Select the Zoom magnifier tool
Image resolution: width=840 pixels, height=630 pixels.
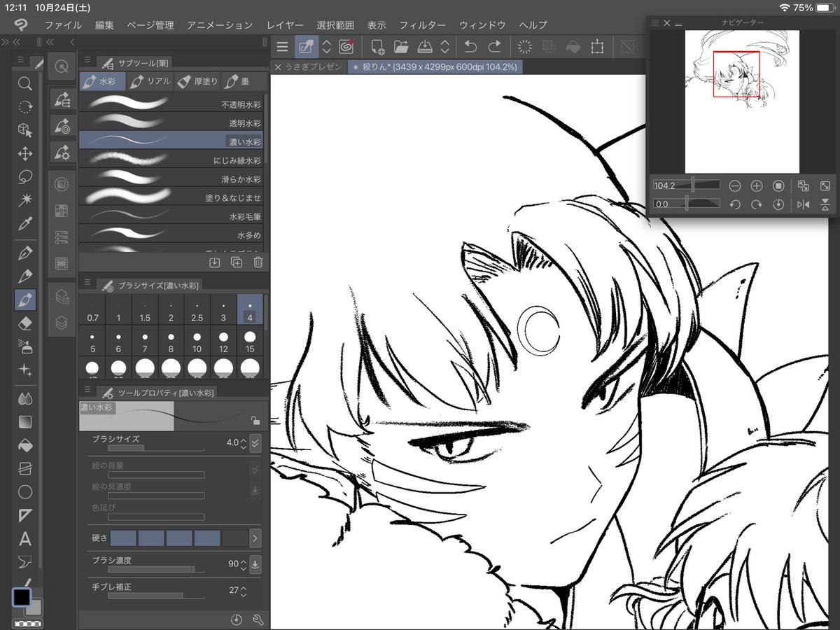25,84
